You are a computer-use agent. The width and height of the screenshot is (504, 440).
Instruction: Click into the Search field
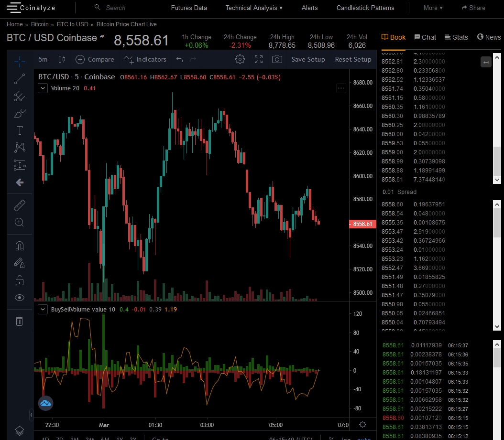116,8
